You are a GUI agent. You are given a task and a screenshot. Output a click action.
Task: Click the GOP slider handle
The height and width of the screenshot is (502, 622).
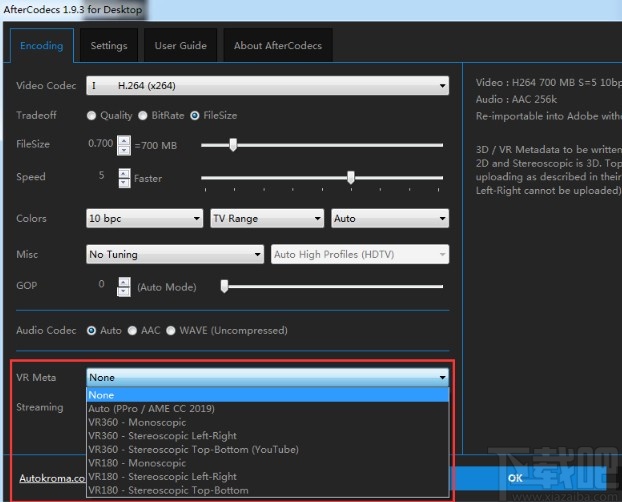225,287
